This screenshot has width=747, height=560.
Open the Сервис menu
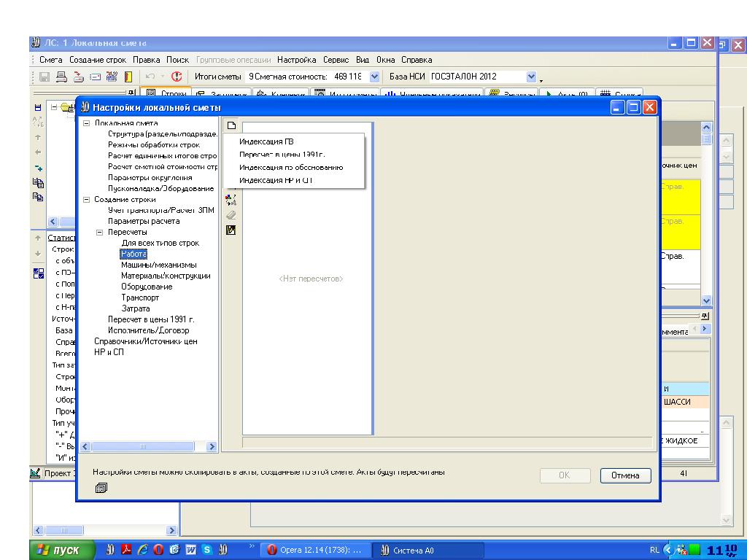[x=336, y=60]
